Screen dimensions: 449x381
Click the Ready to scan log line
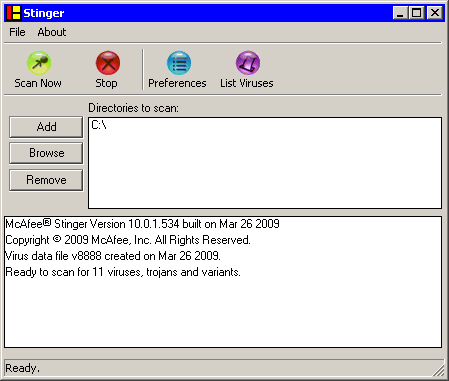(123, 272)
